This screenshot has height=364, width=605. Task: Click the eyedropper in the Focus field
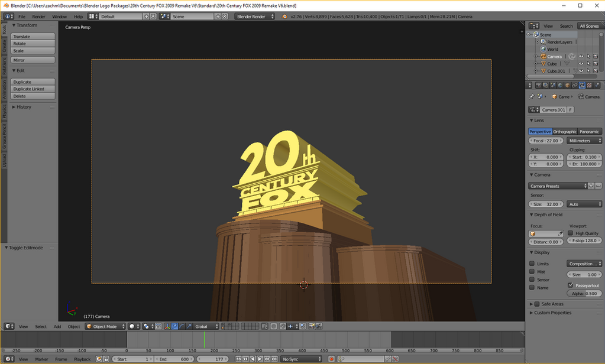coord(560,233)
